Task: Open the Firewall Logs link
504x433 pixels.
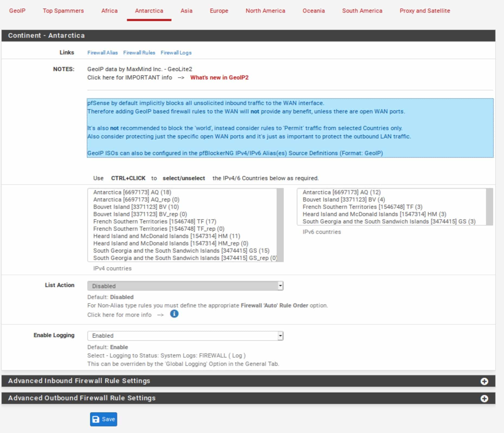Action: click(x=176, y=53)
